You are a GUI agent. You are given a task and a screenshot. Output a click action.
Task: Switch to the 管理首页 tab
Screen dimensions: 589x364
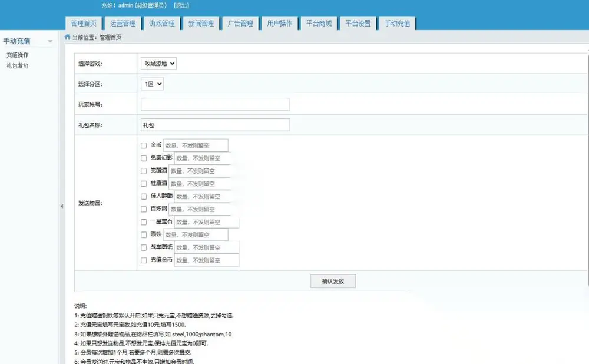(84, 24)
